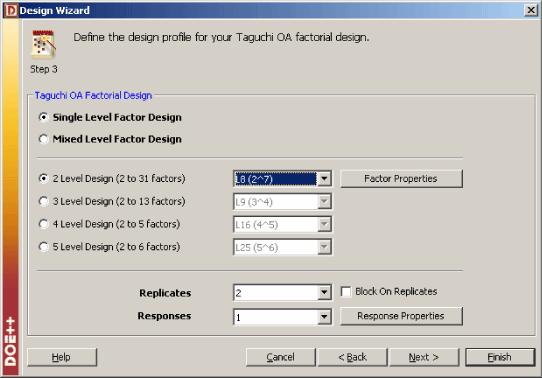Click the highlighted L8 (2^7) text field
The image size is (542, 378).
coord(276,179)
